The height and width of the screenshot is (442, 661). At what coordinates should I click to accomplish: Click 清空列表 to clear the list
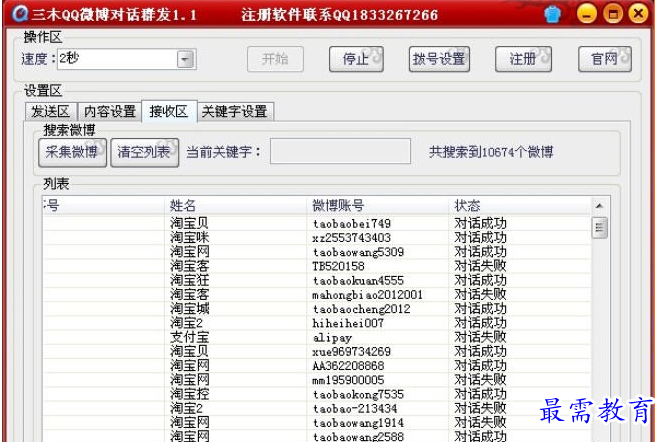[144, 152]
